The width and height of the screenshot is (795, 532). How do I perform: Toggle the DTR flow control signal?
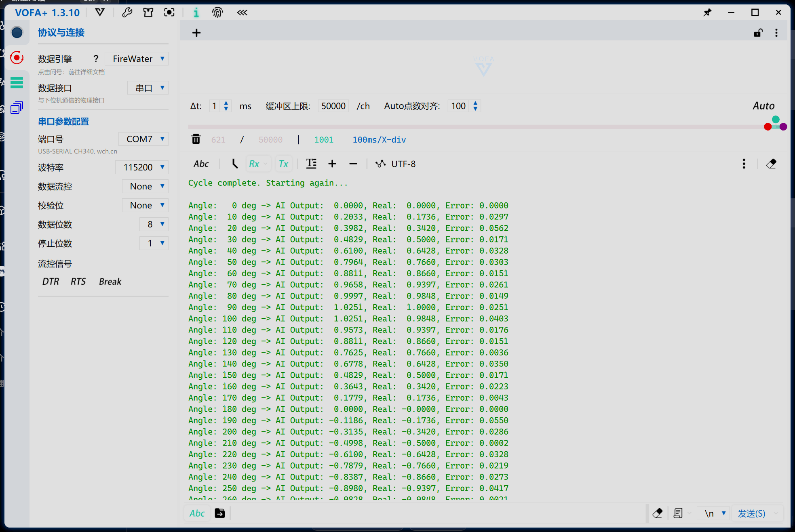51,282
